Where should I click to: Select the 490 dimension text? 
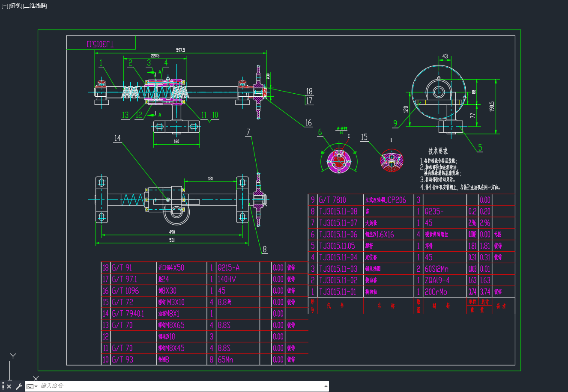pos(171,232)
